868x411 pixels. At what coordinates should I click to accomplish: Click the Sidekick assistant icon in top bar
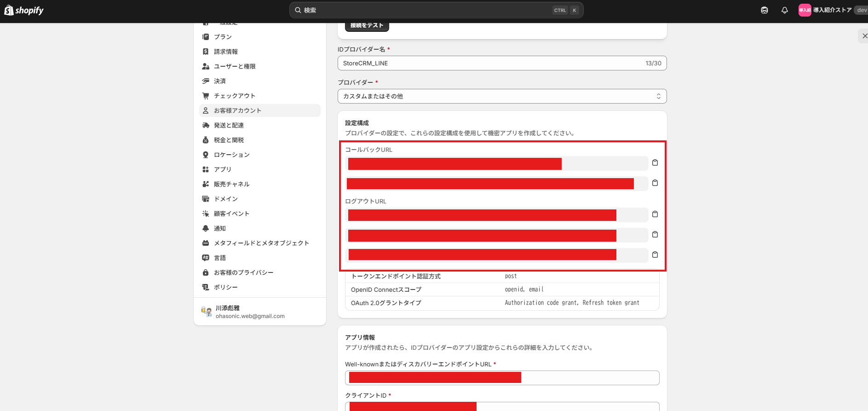pyautogui.click(x=764, y=10)
